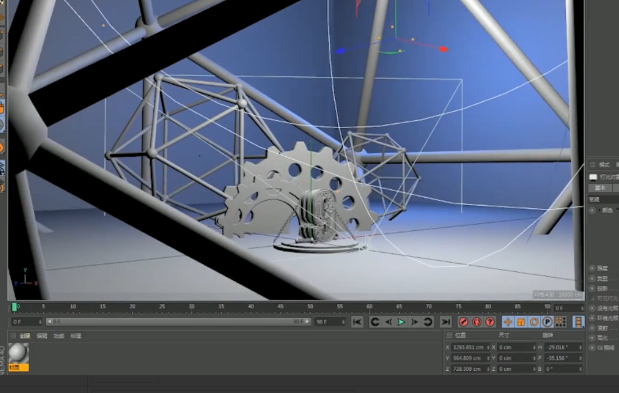Toggle the keyframe dot beside GI 照明
The width and height of the screenshot is (619, 393).
[x=592, y=348]
